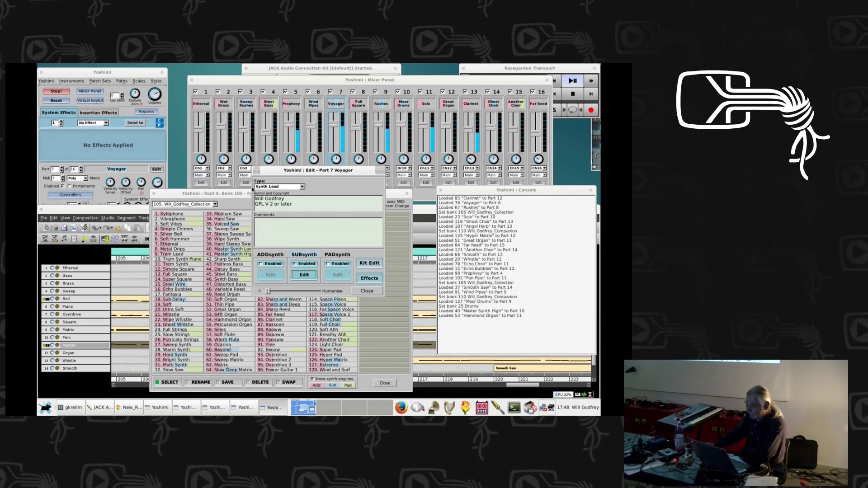Image resolution: width=868 pixels, height=488 pixels.
Task: Open Ch16 channel dropdown in mixer
Action: pyautogui.click(x=538, y=168)
